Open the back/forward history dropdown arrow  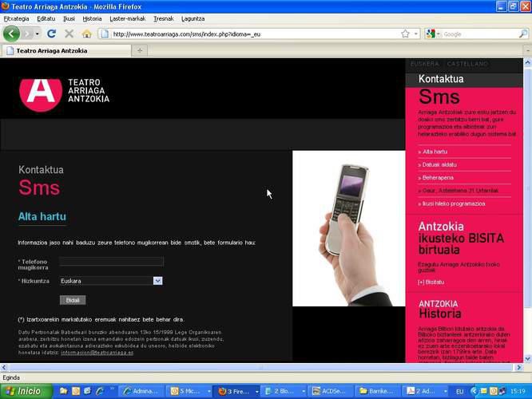pyautogui.click(x=37, y=34)
